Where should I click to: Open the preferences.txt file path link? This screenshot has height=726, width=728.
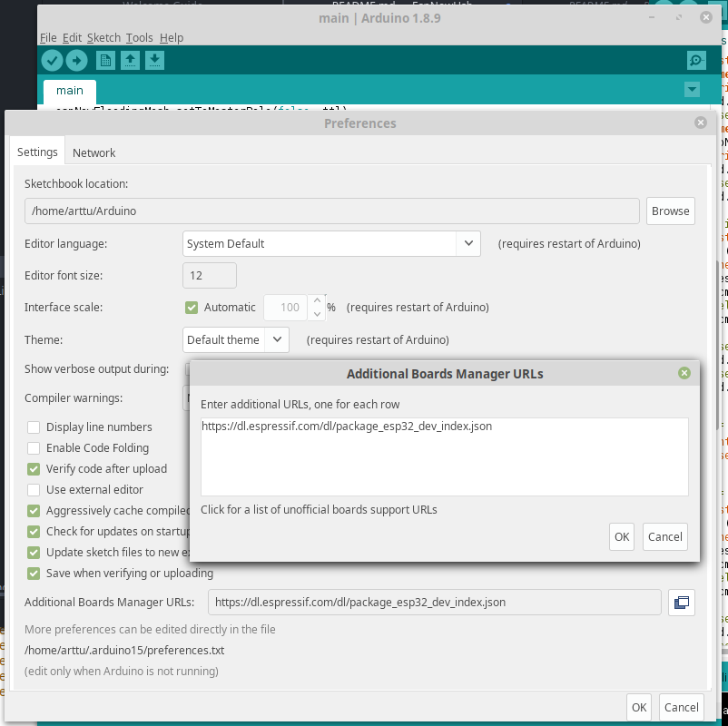point(124,651)
